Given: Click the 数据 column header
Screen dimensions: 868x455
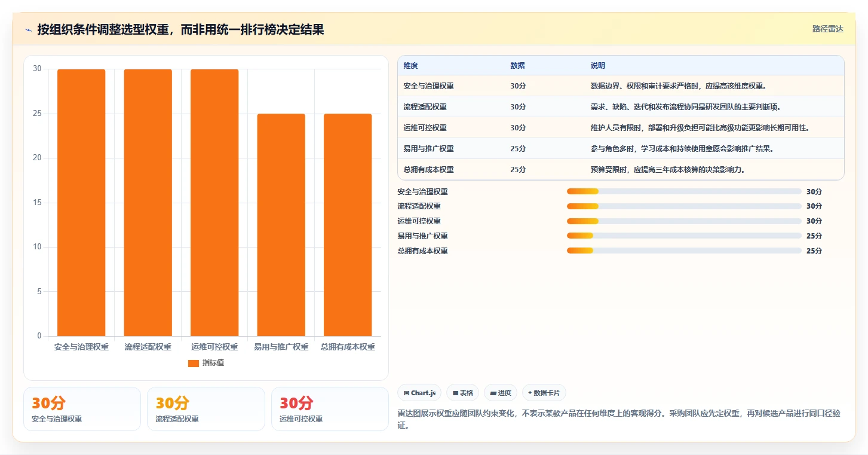Looking at the screenshot, I should 517,66.
